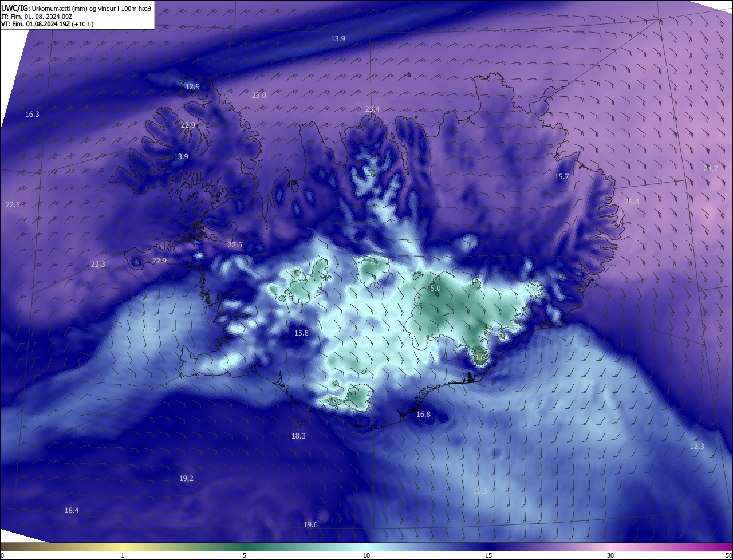Click the color scale tick label 30

pos(610,555)
